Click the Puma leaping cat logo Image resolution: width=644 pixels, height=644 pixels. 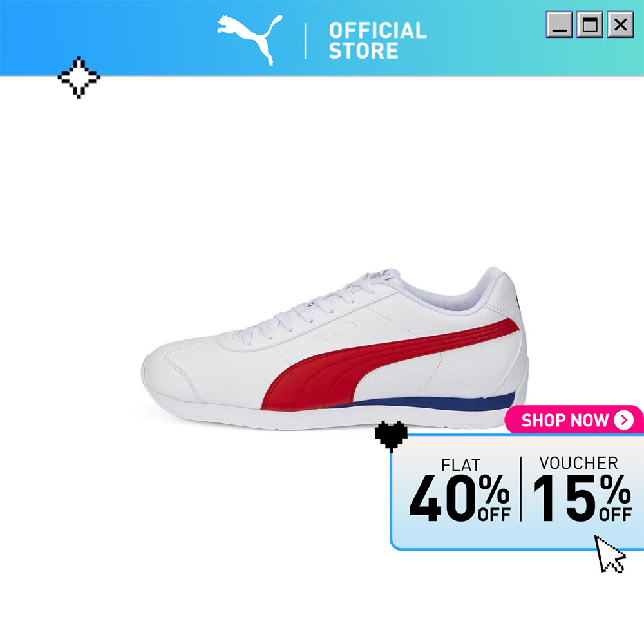tap(250, 39)
